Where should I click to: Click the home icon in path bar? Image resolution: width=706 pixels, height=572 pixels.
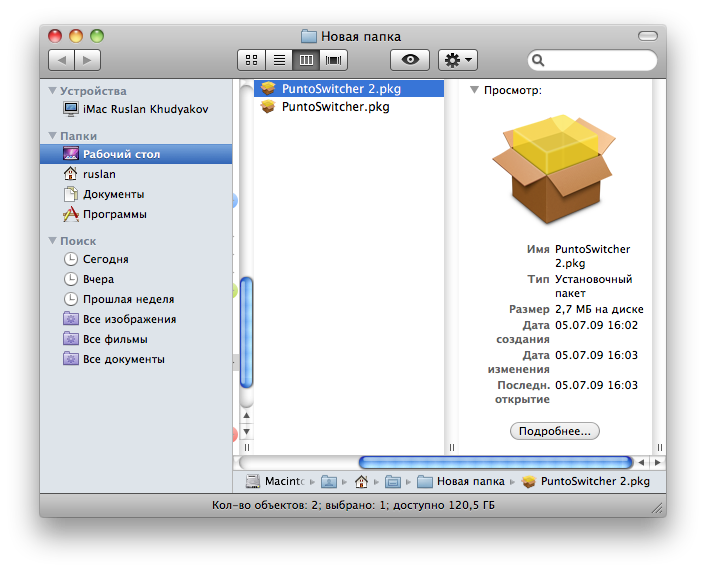point(361,482)
